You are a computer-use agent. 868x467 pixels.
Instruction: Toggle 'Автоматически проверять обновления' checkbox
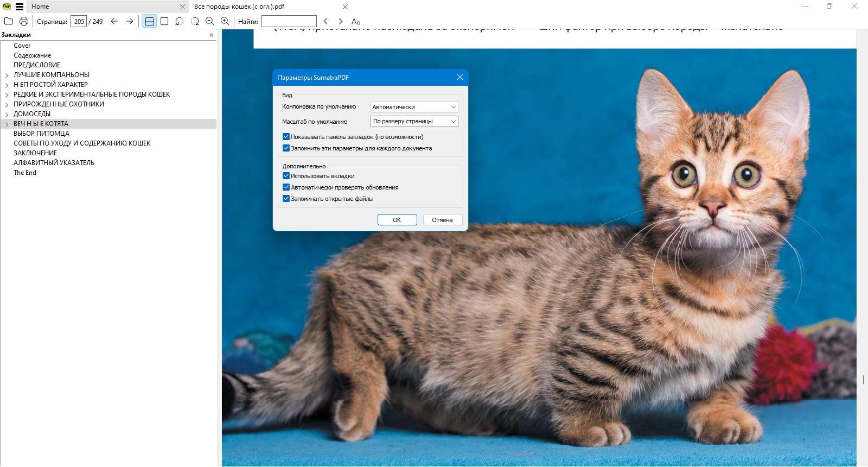[x=286, y=187]
